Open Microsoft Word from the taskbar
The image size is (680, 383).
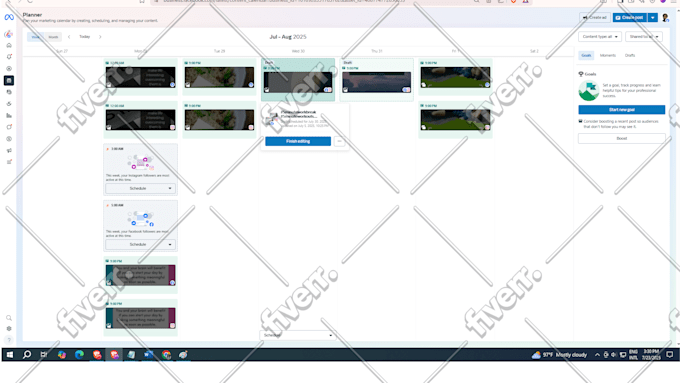(x=148, y=355)
